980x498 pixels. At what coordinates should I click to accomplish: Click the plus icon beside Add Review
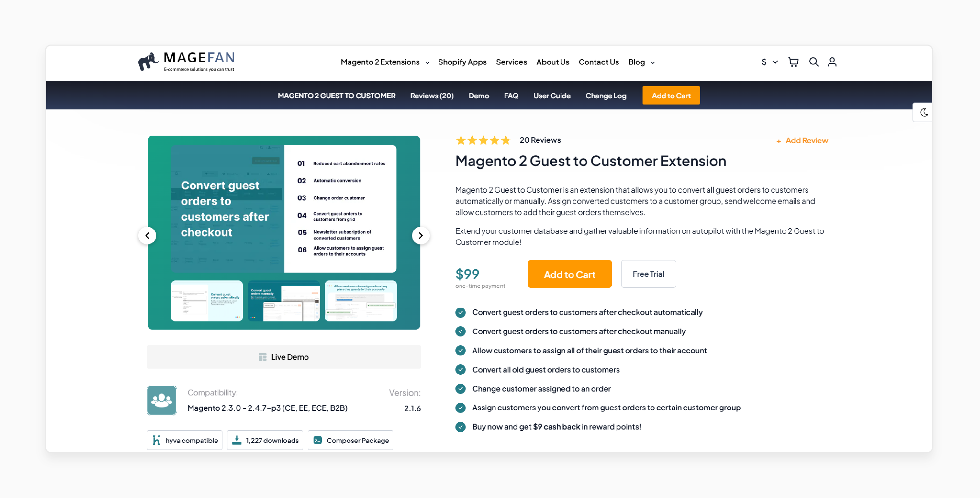pyautogui.click(x=779, y=141)
